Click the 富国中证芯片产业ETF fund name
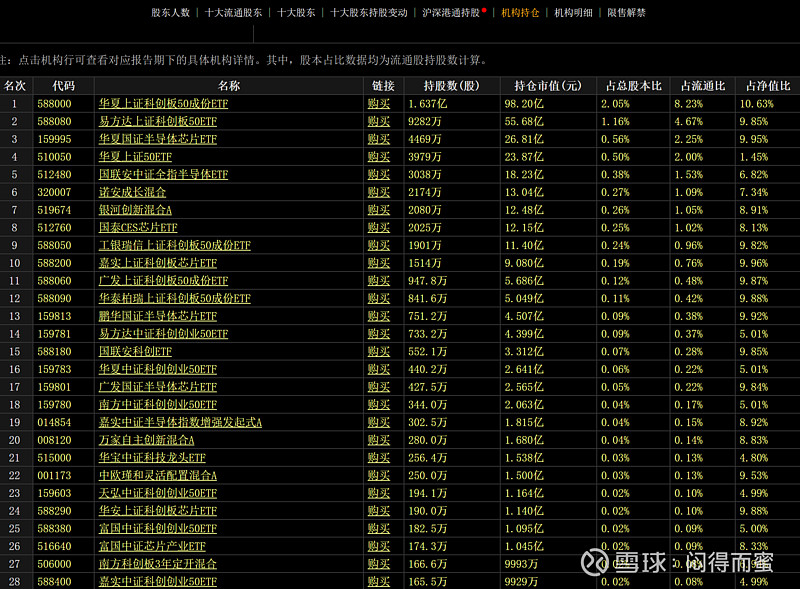This screenshot has height=589, width=800. [152, 547]
